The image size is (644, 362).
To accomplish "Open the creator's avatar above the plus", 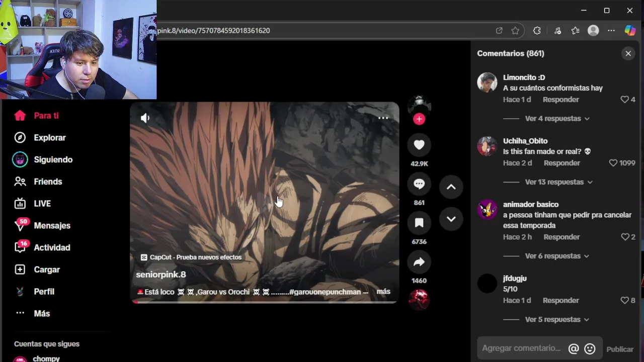I will pyautogui.click(x=419, y=105).
